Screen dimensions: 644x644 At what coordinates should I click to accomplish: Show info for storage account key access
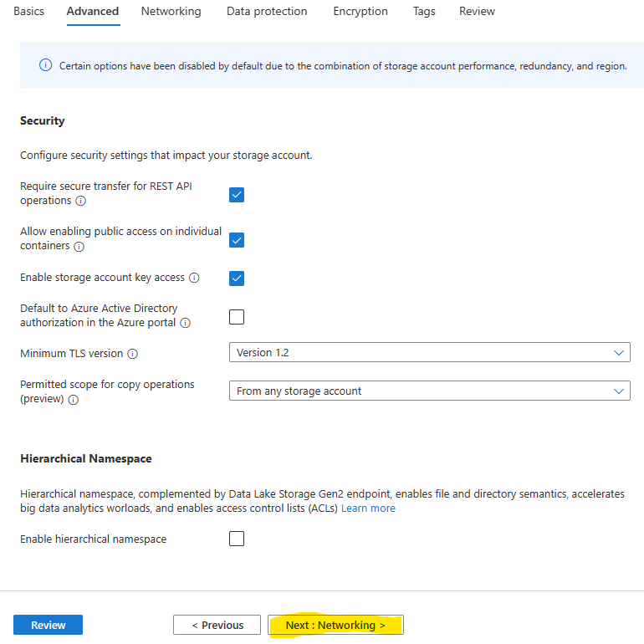pos(194,278)
